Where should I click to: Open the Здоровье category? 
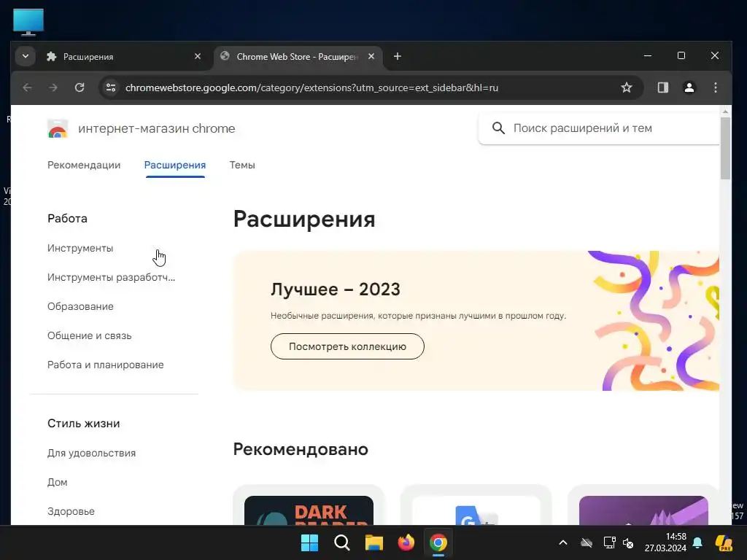71,511
